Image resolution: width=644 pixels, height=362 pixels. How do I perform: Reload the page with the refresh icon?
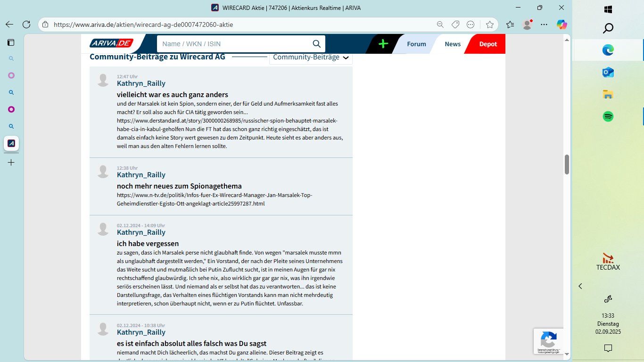(x=26, y=24)
